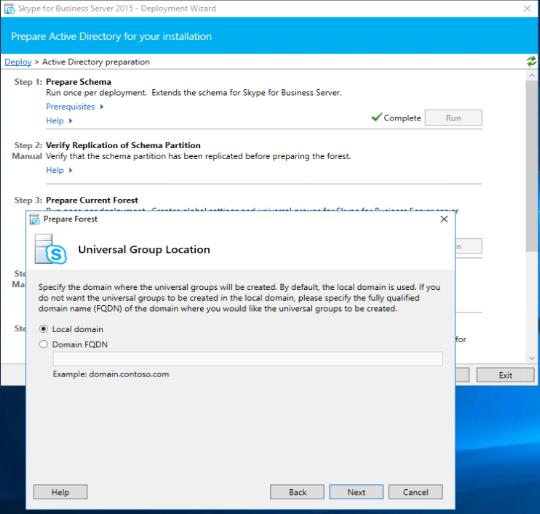
Task: Click the Skype server icon in dialog header
Action: [51, 249]
